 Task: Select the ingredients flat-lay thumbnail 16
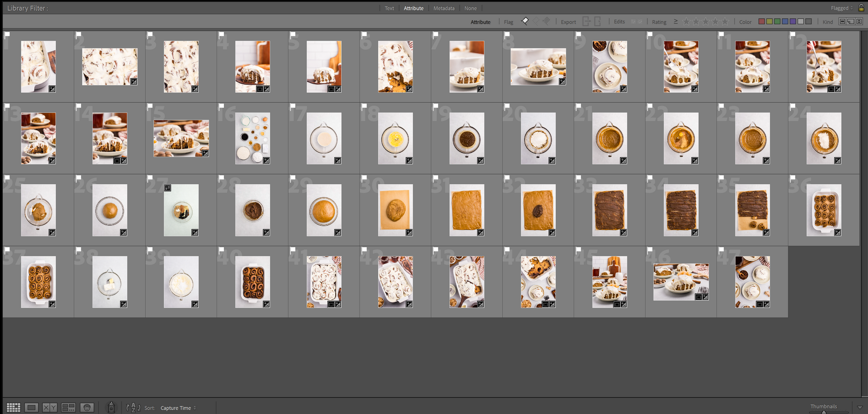pyautogui.click(x=252, y=138)
